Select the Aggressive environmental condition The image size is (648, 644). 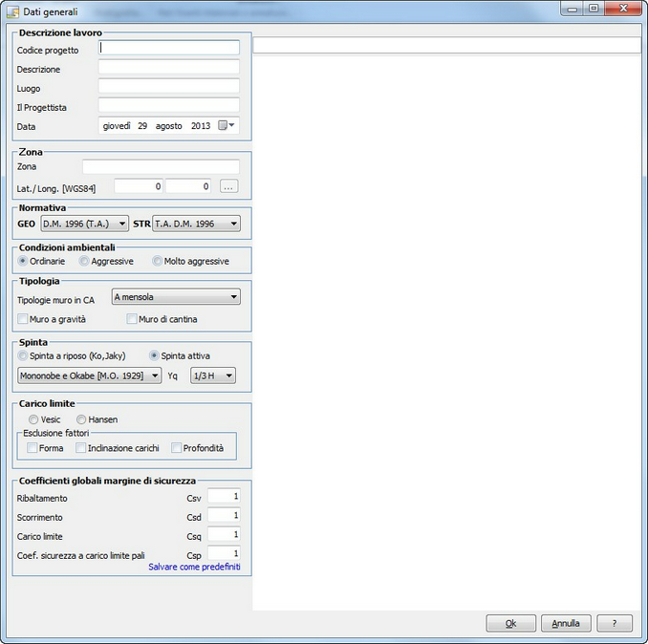[x=84, y=261]
